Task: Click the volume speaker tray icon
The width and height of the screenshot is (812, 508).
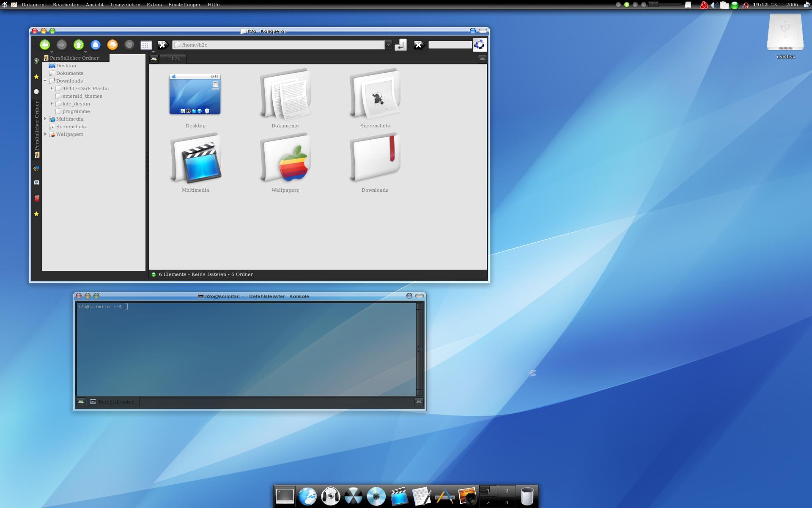Action: point(714,5)
